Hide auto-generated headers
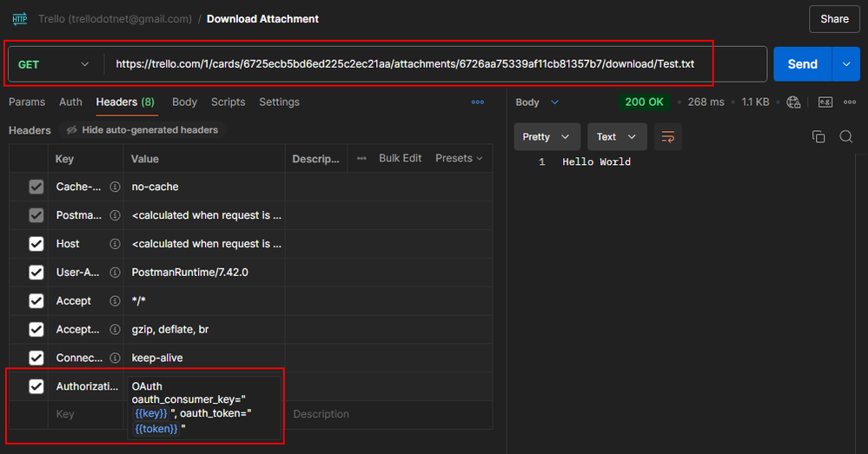 click(142, 130)
